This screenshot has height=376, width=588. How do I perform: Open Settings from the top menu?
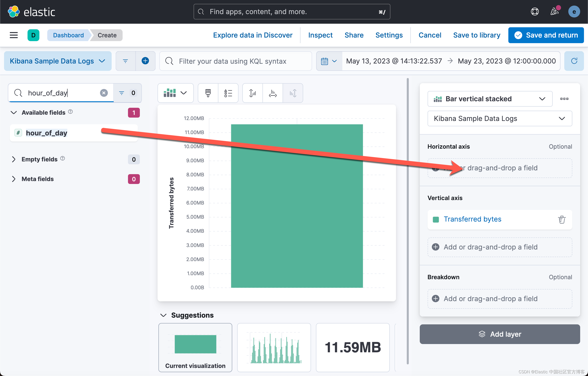[389, 35]
